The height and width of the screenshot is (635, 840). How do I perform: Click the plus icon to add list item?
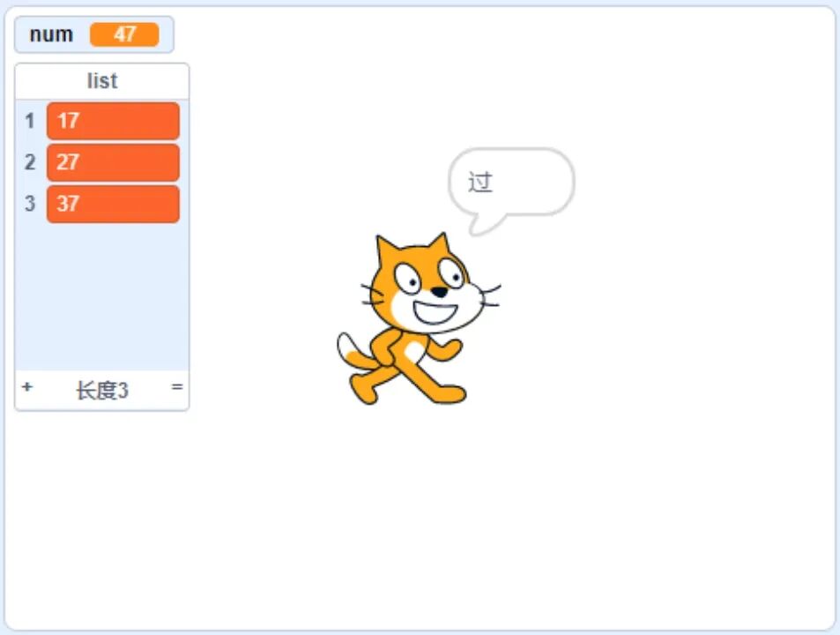click(x=27, y=386)
